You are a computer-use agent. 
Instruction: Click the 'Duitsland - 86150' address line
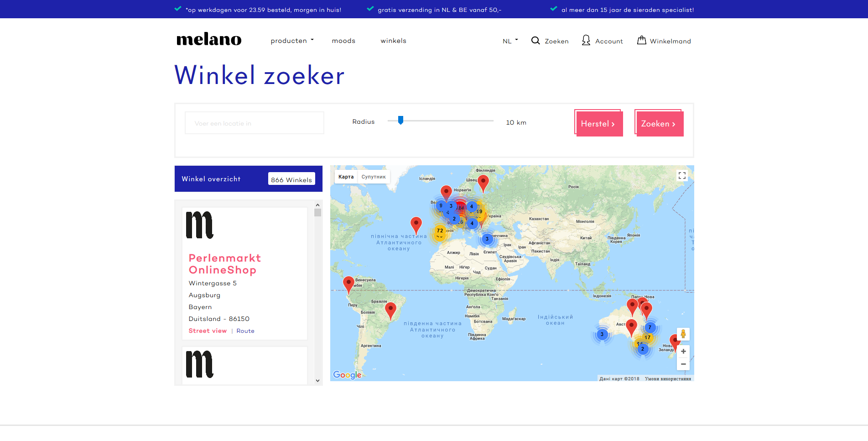pyautogui.click(x=219, y=319)
